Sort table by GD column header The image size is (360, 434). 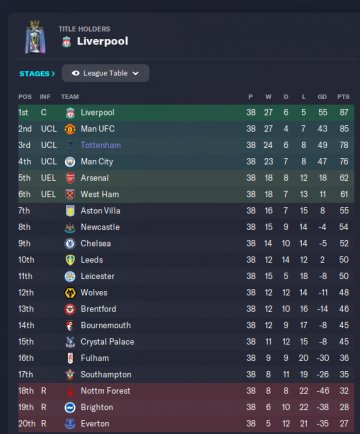click(322, 97)
